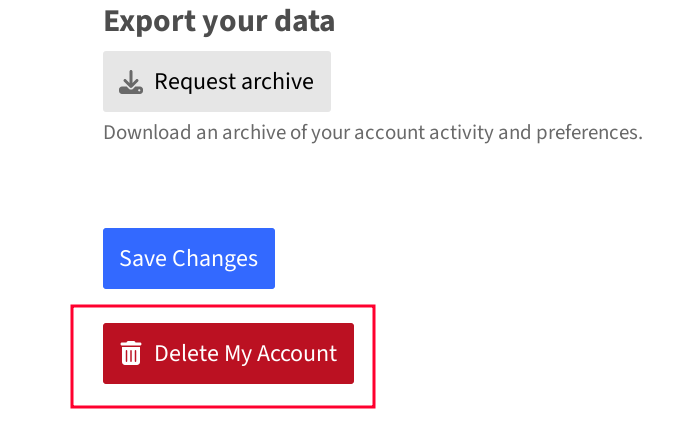Start a data export via Request archive

tap(217, 81)
